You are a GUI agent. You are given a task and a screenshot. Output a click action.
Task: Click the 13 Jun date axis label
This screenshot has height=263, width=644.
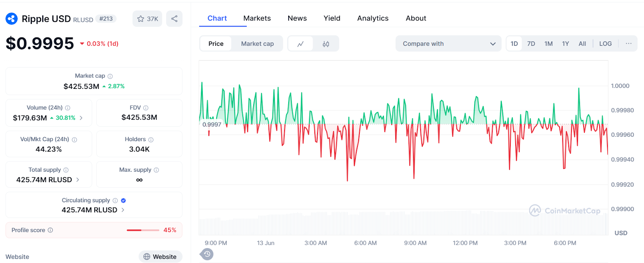[x=266, y=243]
